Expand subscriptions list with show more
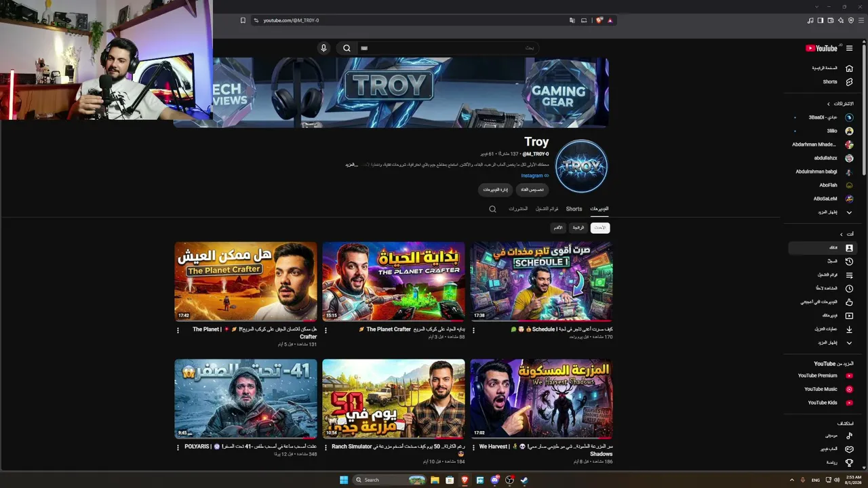This screenshot has width=868, height=488. click(823, 212)
